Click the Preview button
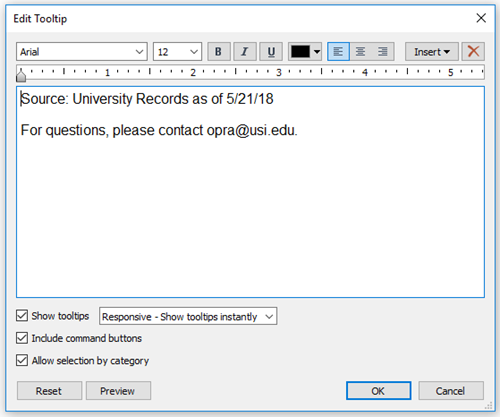Screen dimensions: 500x417 point(118,391)
